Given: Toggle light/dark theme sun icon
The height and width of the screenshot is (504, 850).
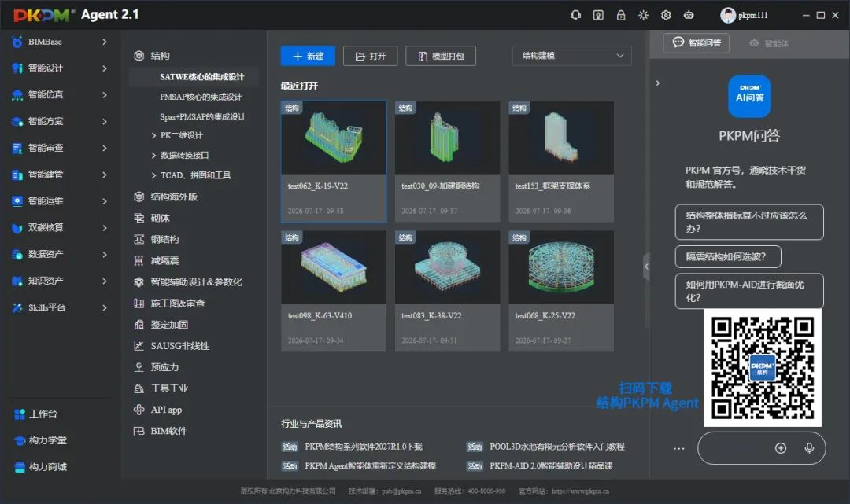Looking at the screenshot, I should pyautogui.click(x=643, y=15).
